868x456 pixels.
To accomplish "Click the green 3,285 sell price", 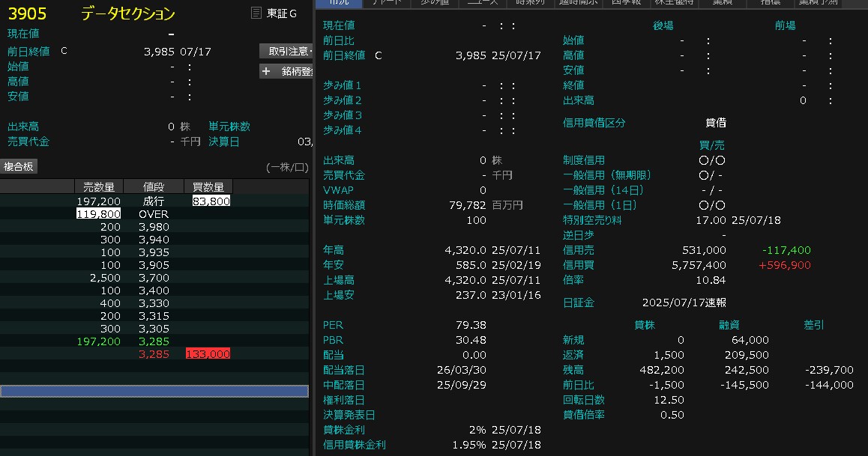I will point(154,341).
